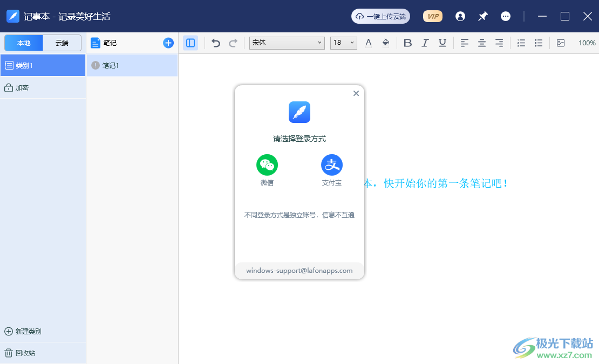Open the more options ellipsis menu

point(506,16)
